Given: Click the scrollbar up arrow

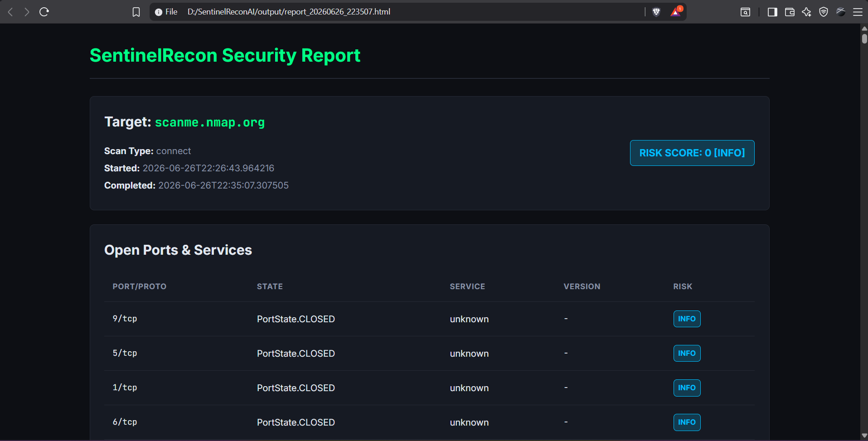Looking at the screenshot, I should click(864, 28).
